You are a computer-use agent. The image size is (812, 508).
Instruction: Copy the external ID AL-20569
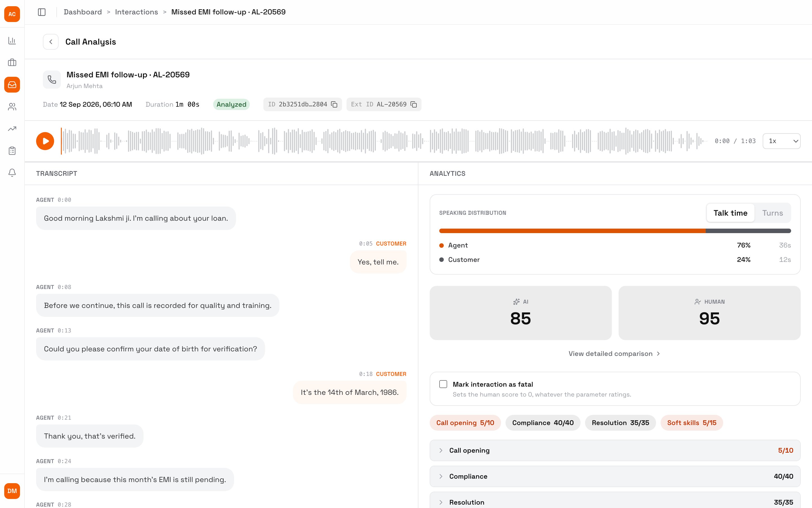[x=414, y=104]
